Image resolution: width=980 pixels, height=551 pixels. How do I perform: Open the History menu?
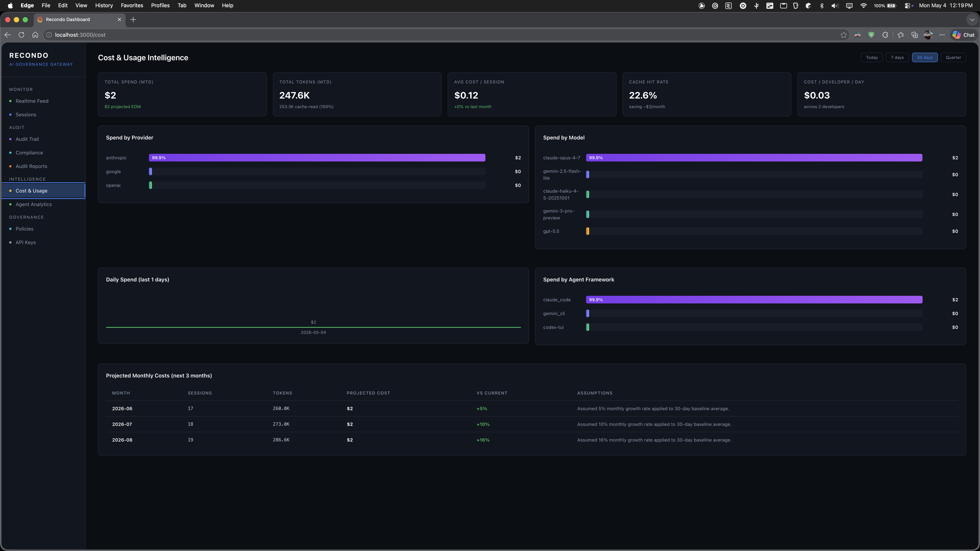tap(104, 5)
